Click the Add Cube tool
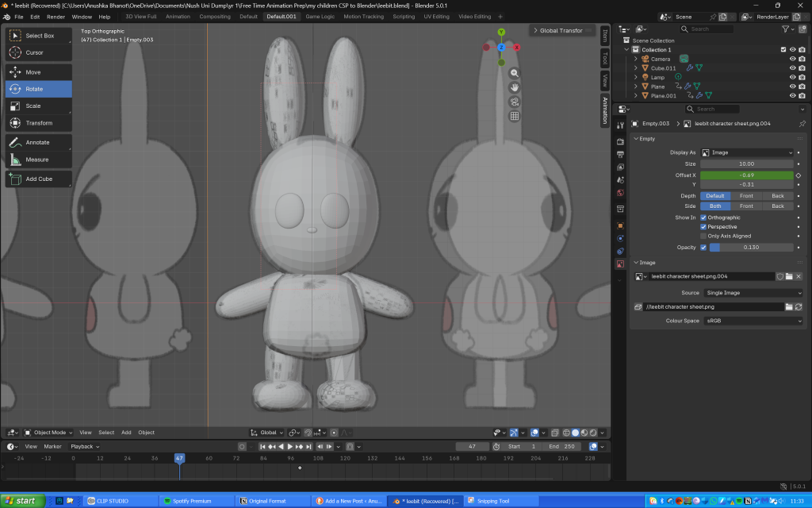The height and width of the screenshot is (508, 812). click(38, 179)
